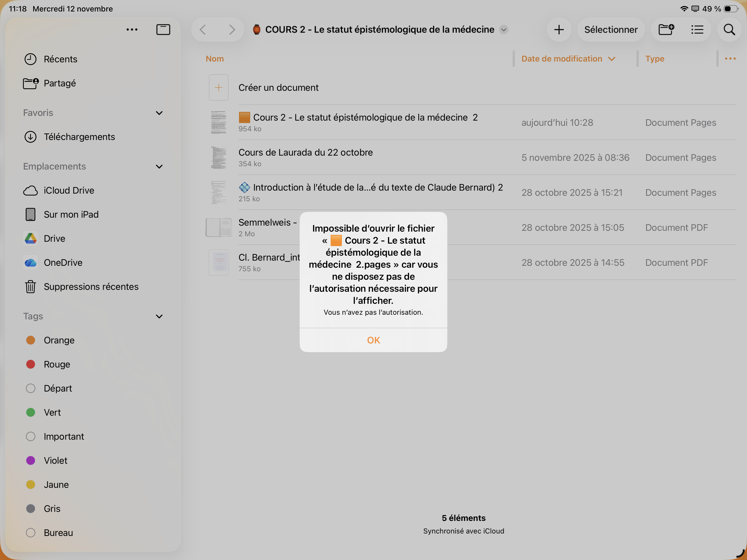747x560 pixels.
Task: Open the folder title dropdown chevron
Action: (504, 30)
